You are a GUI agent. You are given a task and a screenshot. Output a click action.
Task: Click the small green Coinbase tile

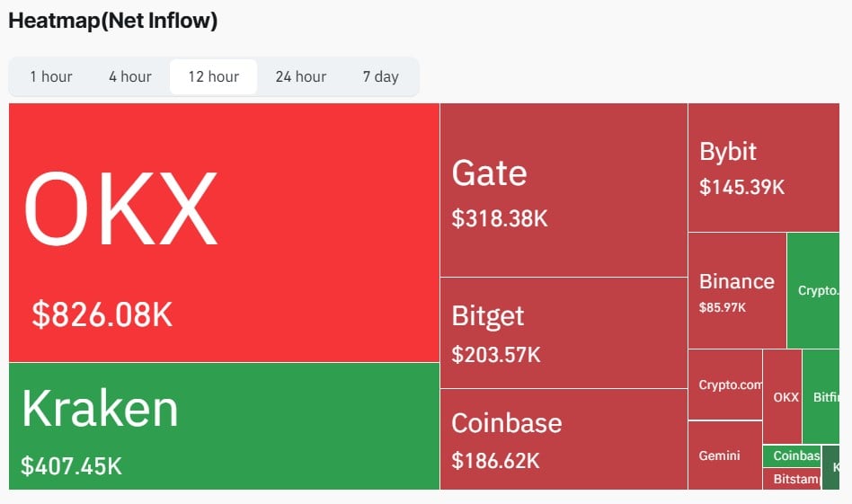tap(793, 455)
